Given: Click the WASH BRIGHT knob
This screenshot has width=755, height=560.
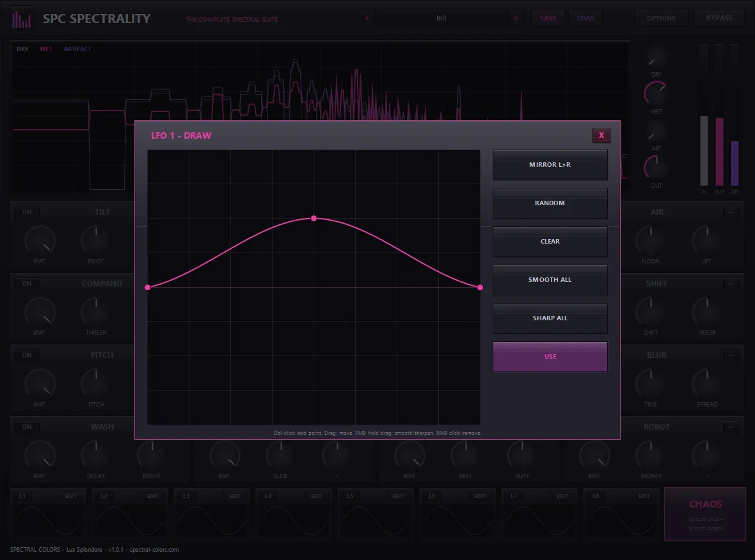Looking at the screenshot, I should coord(153,456).
